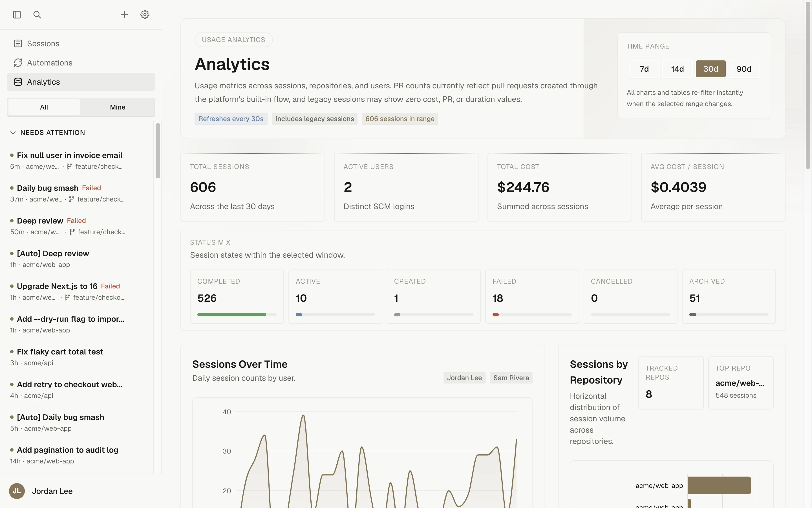
Task: Create new session with plus icon
Action: point(125,15)
